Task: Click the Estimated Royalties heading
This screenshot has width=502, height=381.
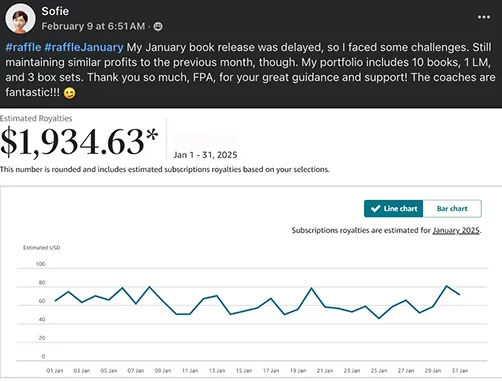Action: point(36,118)
